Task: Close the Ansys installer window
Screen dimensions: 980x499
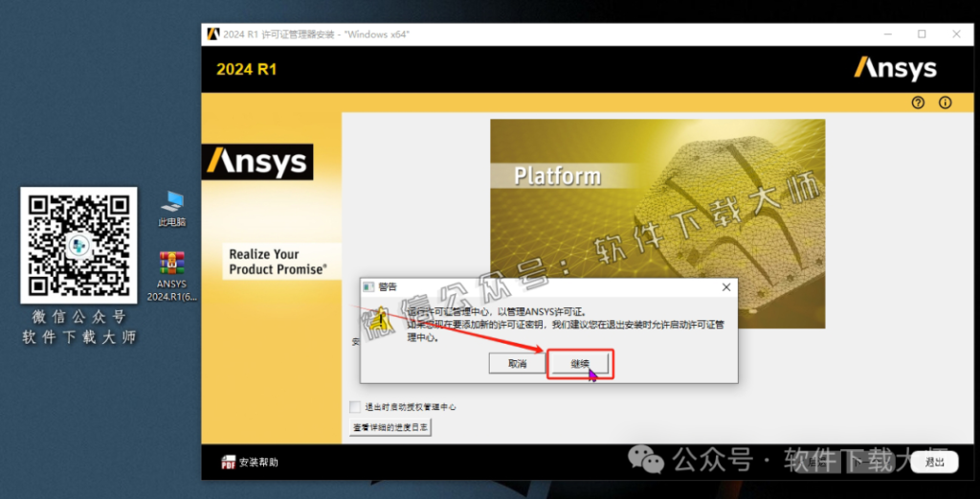Action: pyautogui.click(x=956, y=34)
